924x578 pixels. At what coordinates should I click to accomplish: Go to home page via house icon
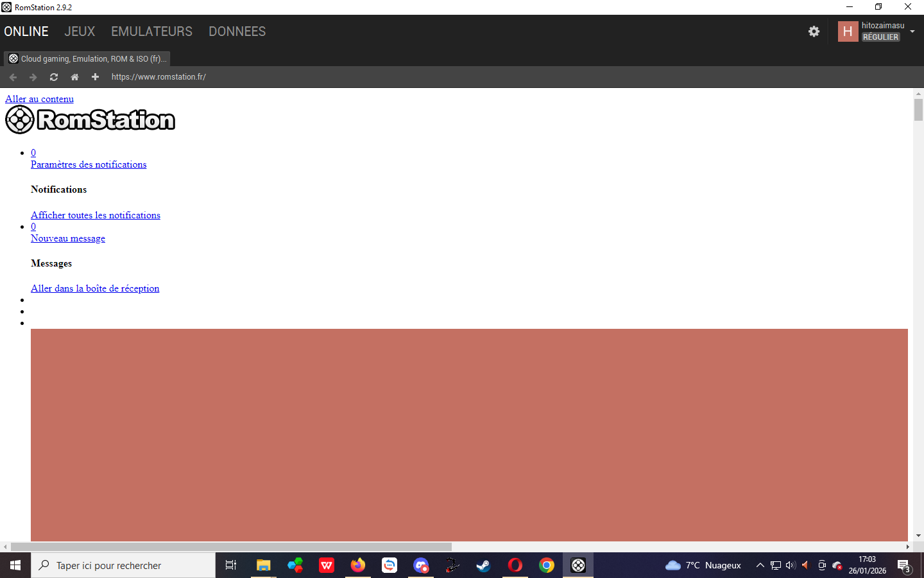pos(74,77)
